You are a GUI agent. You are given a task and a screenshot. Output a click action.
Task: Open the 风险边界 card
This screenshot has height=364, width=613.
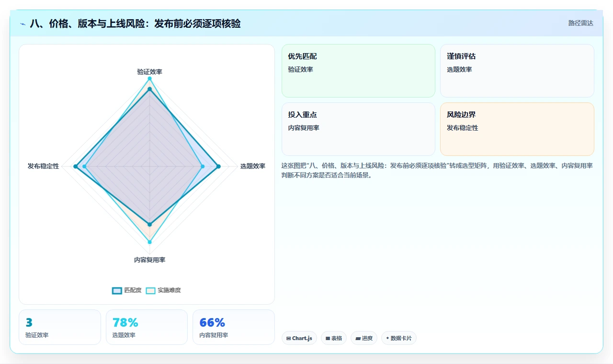(517, 129)
